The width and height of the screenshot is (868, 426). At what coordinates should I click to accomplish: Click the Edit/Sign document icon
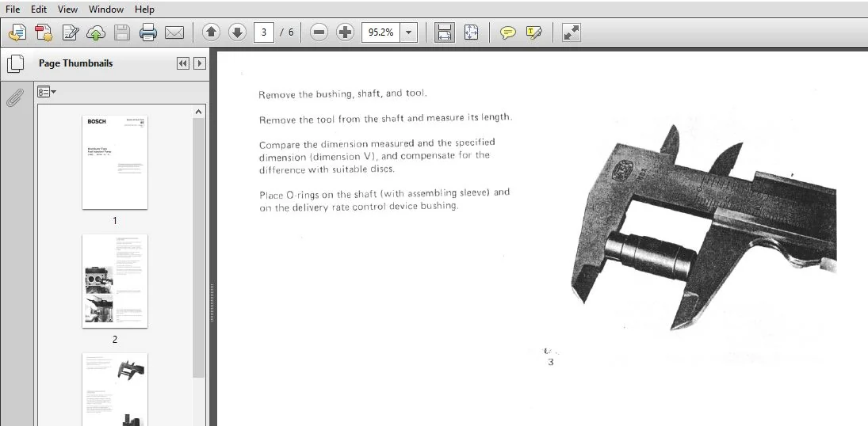71,32
